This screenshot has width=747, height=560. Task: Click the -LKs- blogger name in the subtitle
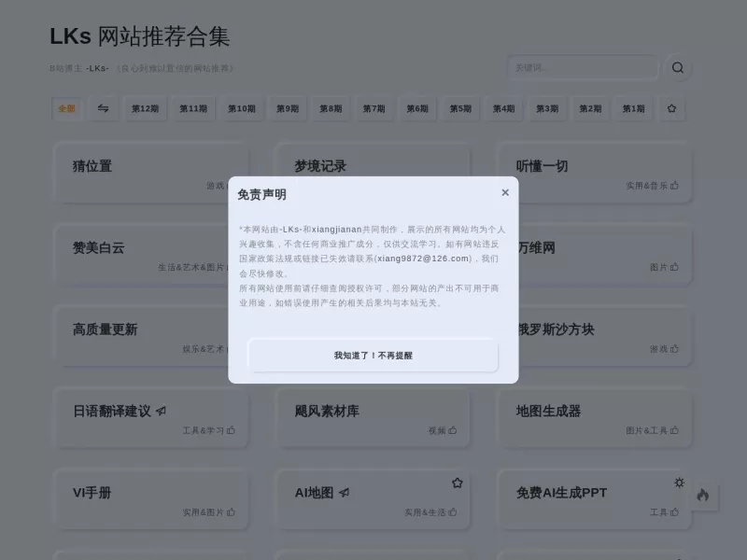coord(98,68)
